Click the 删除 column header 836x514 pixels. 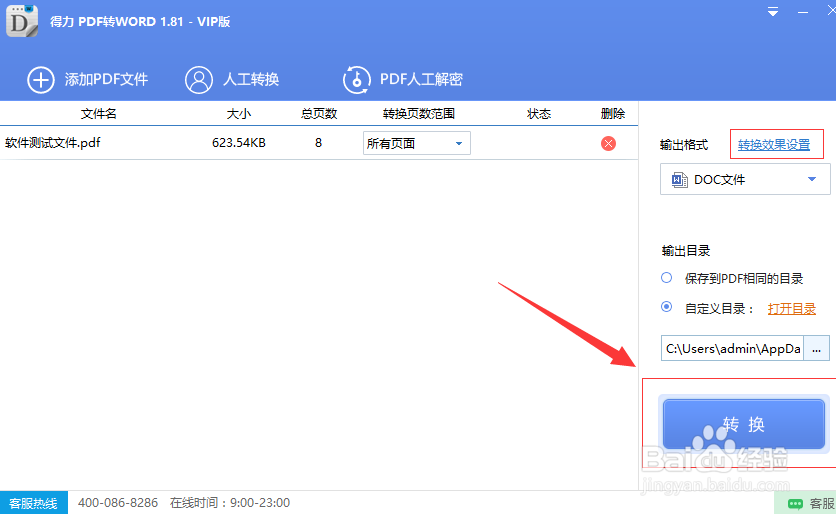coord(613,114)
